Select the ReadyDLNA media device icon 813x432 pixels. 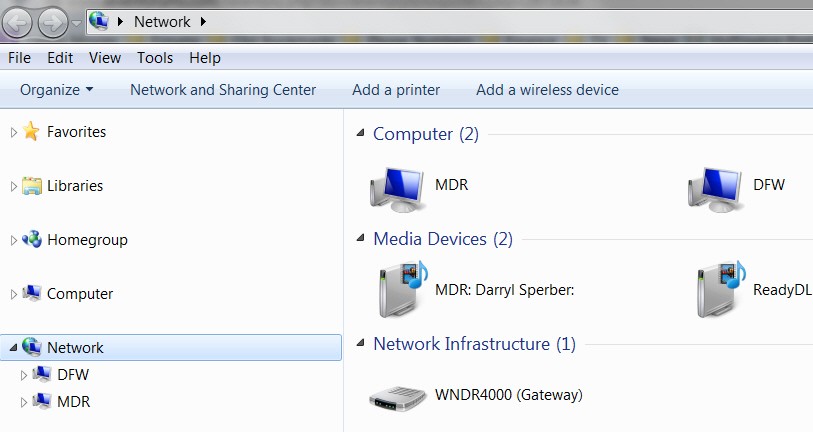click(x=721, y=289)
